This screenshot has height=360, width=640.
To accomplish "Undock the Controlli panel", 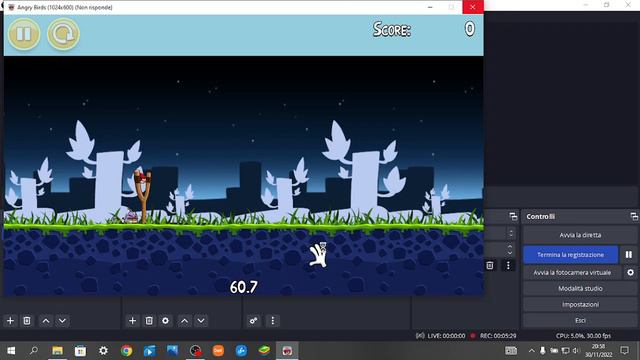I will [x=634, y=217].
